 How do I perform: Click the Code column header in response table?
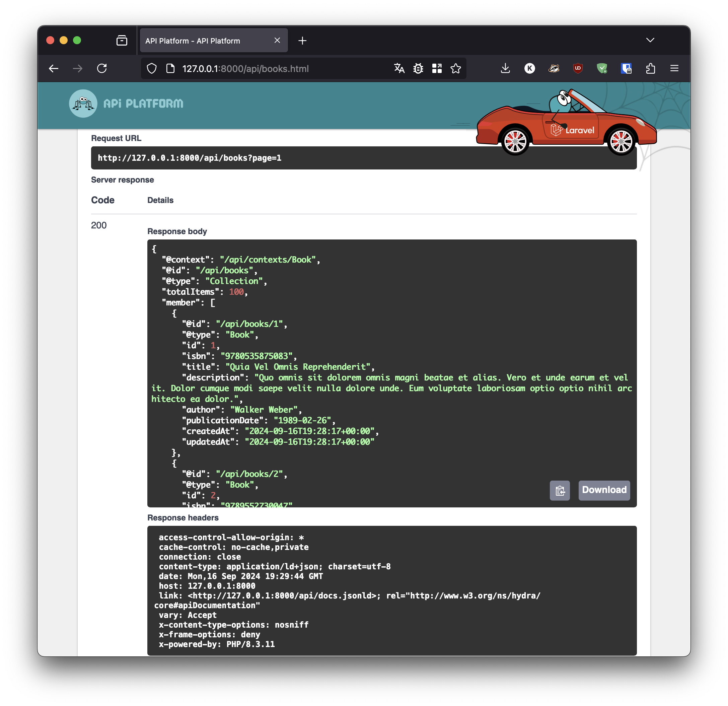102,200
